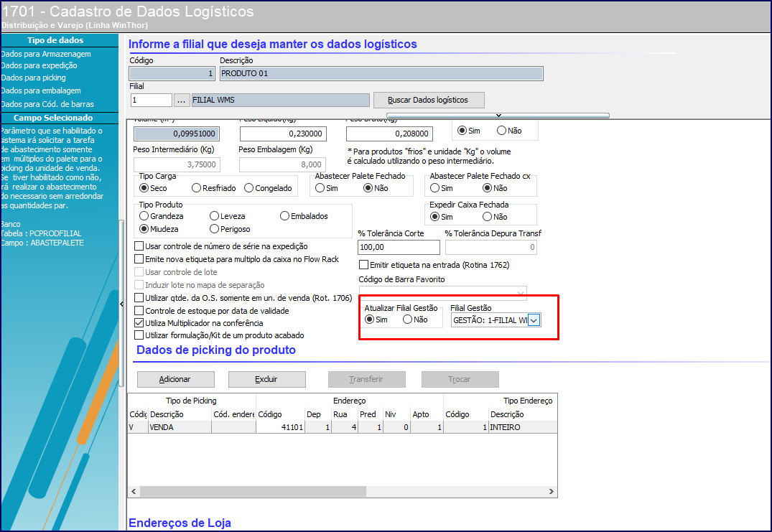This screenshot has width=772, height=532.
Task: Click the Excluir button
Action: click(x=267, y=380)
